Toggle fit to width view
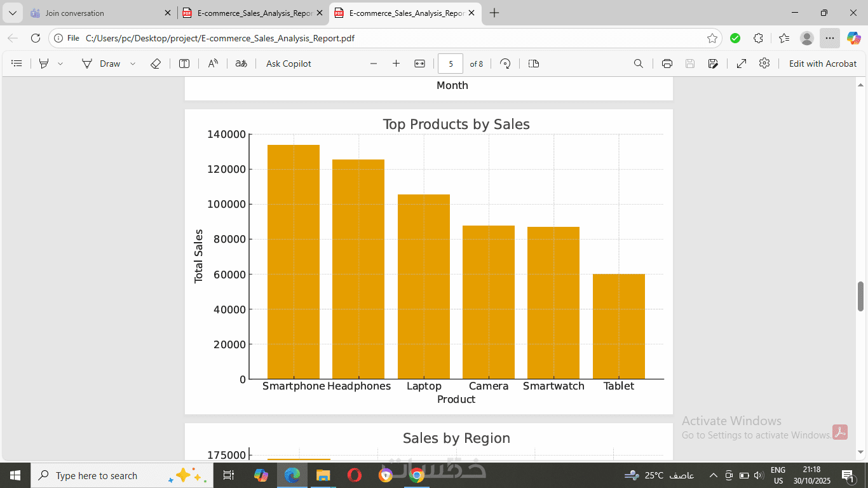Viewport: 868px width, 488px height. 419,64
